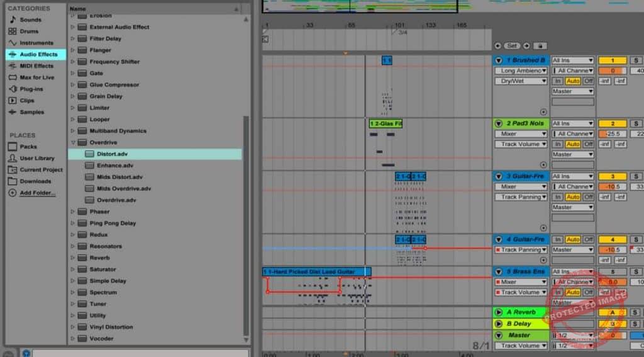The height and width of the screenshot is (357, 644).
Task: Open the Plug-ins browser category
Action: 31,89
